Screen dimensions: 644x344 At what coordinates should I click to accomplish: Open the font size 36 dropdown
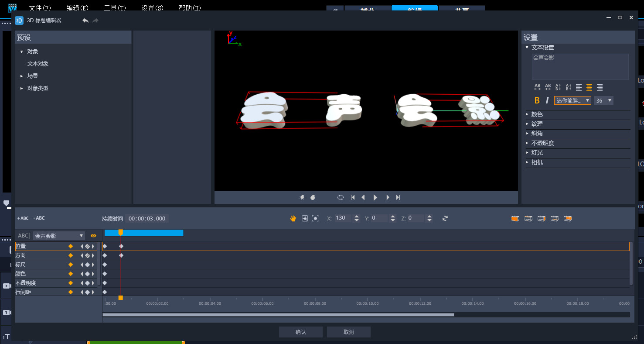pos(603,100)
